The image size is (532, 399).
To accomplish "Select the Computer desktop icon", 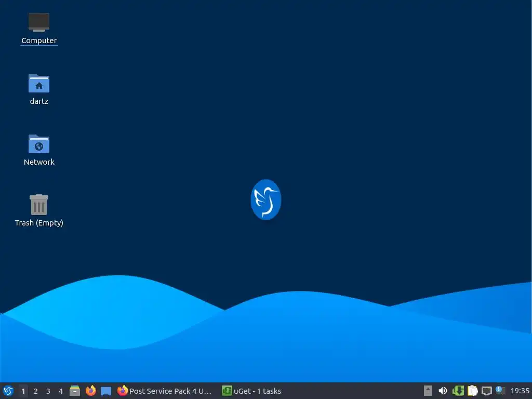I will (39, 29).
